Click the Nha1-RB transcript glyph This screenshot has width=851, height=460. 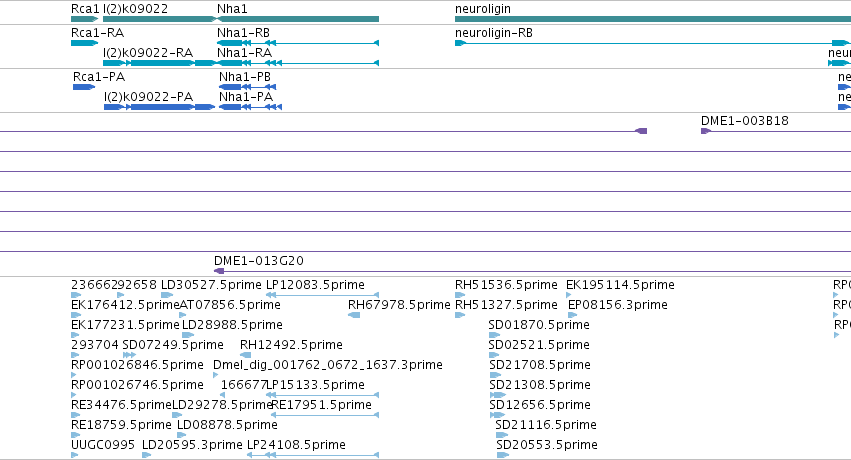tap(298, 43)
